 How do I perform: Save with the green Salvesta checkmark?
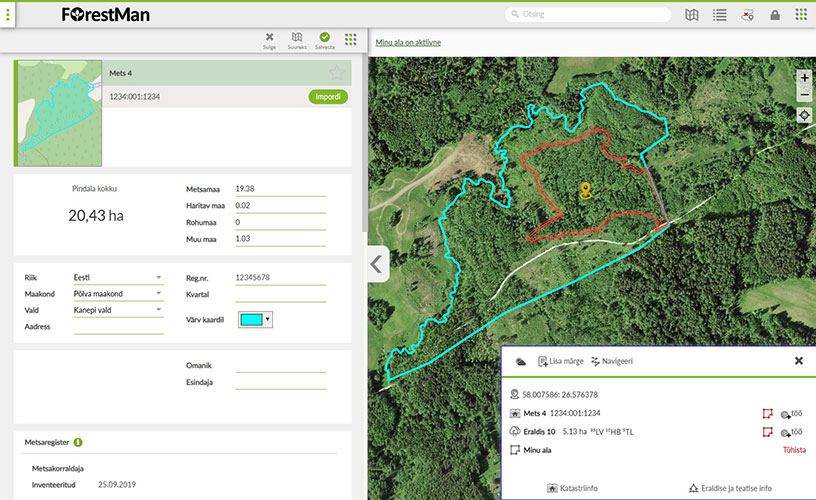325,38
